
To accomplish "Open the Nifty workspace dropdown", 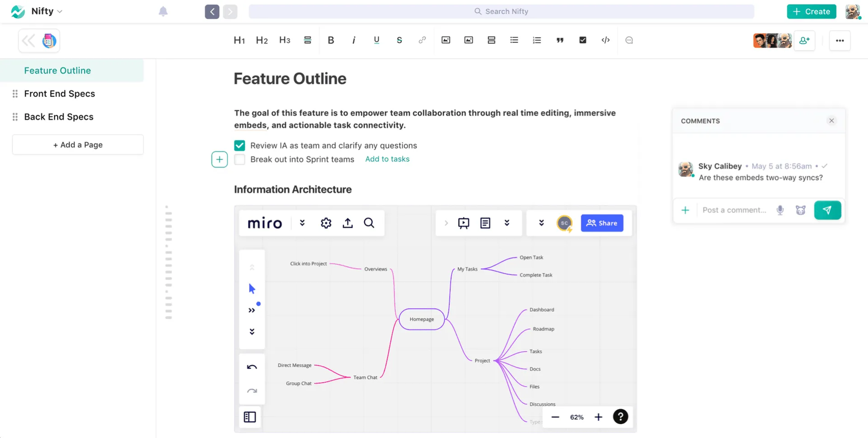I will pos(59,11).
